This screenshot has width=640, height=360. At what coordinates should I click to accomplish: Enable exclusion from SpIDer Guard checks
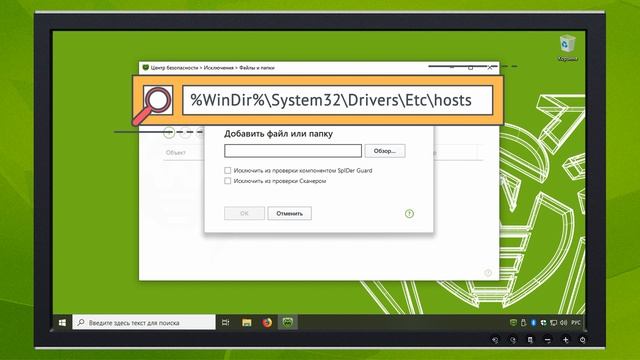[x=227, y=170]
